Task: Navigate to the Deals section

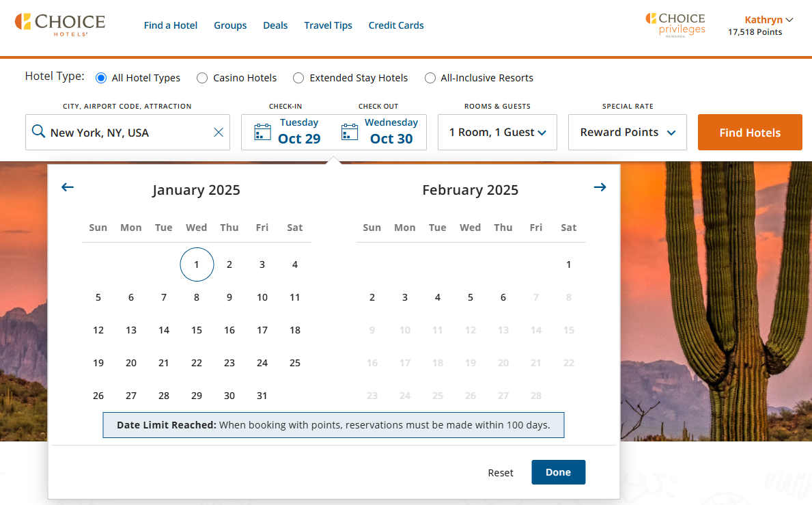Action: pos(275,25)
